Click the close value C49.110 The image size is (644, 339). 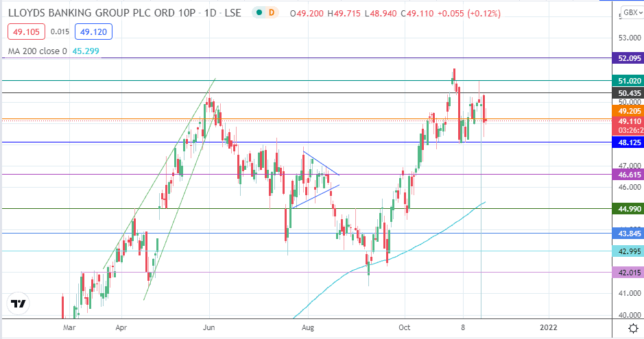(417, 14)
